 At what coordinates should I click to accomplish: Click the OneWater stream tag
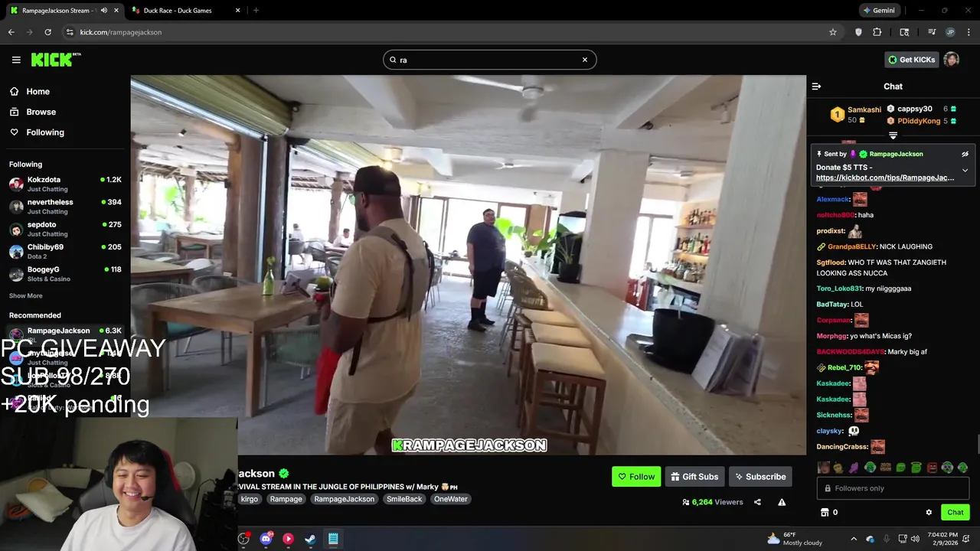pyautogui.click(x=451, y=499)
